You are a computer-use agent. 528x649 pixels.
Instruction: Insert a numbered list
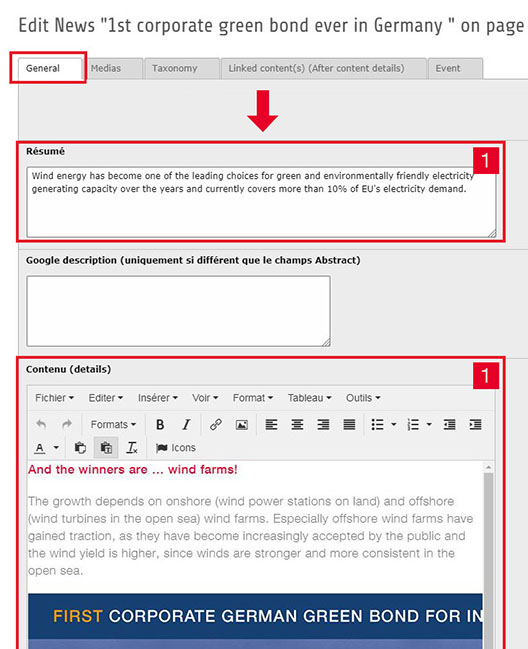(x=413, y=425)
